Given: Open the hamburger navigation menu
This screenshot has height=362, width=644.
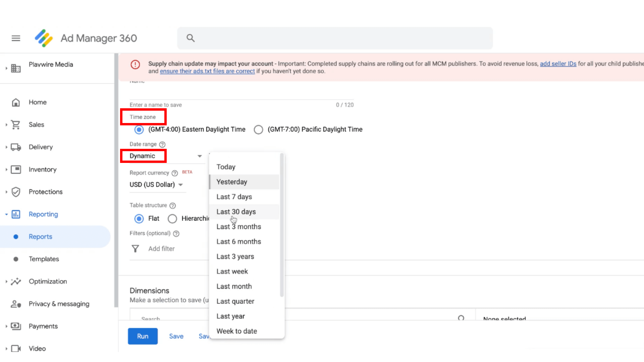Looking at the screenshot, I should click(16, 38).
